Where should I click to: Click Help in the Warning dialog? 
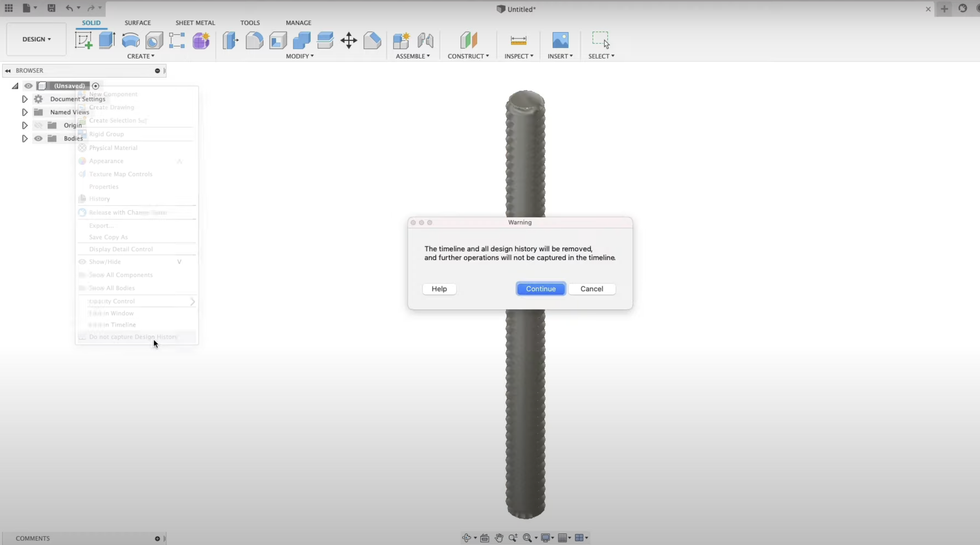pyautogui.click(x=439, y=289)
